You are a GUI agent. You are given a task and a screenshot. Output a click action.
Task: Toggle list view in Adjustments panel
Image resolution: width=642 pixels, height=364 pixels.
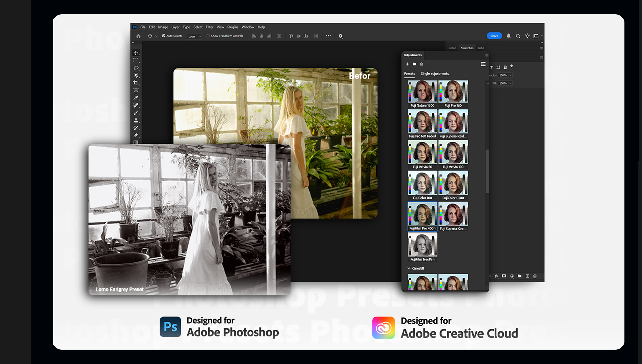[x=483, y=64]
